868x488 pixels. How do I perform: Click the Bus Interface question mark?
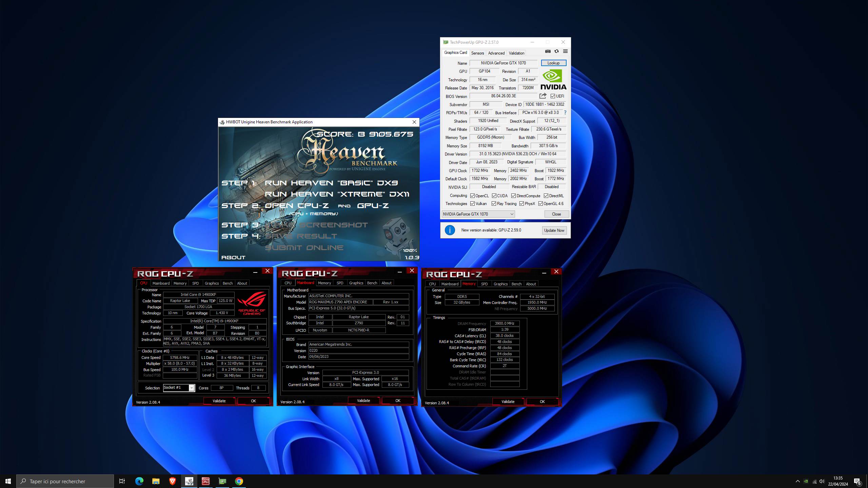[565, 113]
